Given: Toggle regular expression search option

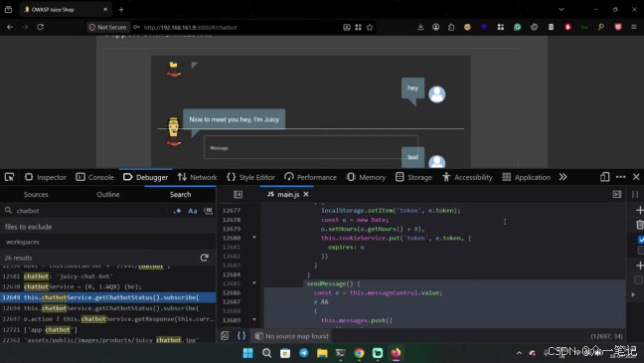Looking at the screenshot, I should 177,211.
